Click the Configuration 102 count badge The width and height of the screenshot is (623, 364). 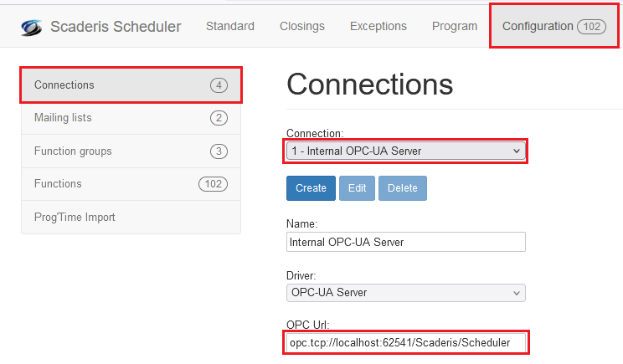pyautogui.click(x=592, y=27)
